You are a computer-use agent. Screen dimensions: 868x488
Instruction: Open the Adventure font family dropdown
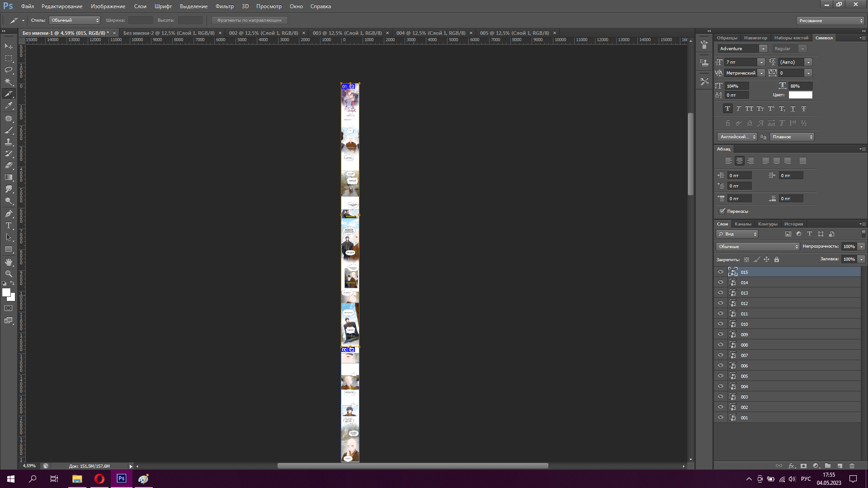(763, 49)
